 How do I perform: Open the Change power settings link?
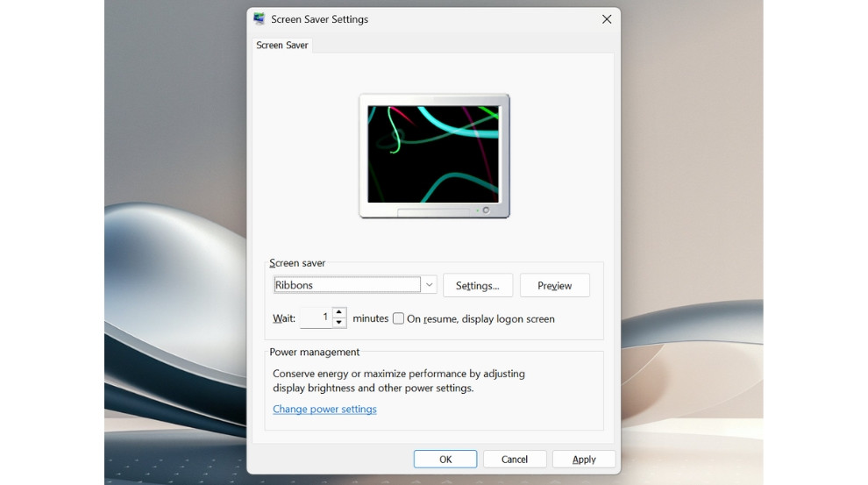coord(324,410)
